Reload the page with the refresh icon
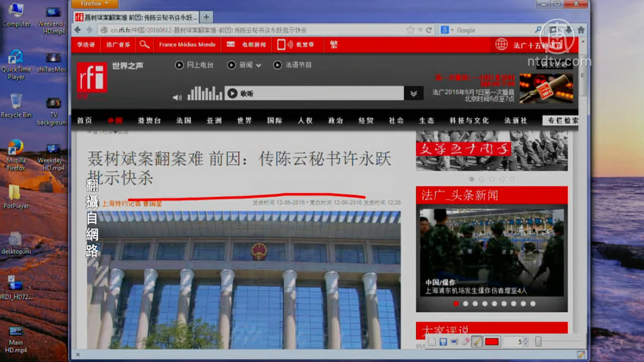Screen dimensions: 644x362 [429, 30]
